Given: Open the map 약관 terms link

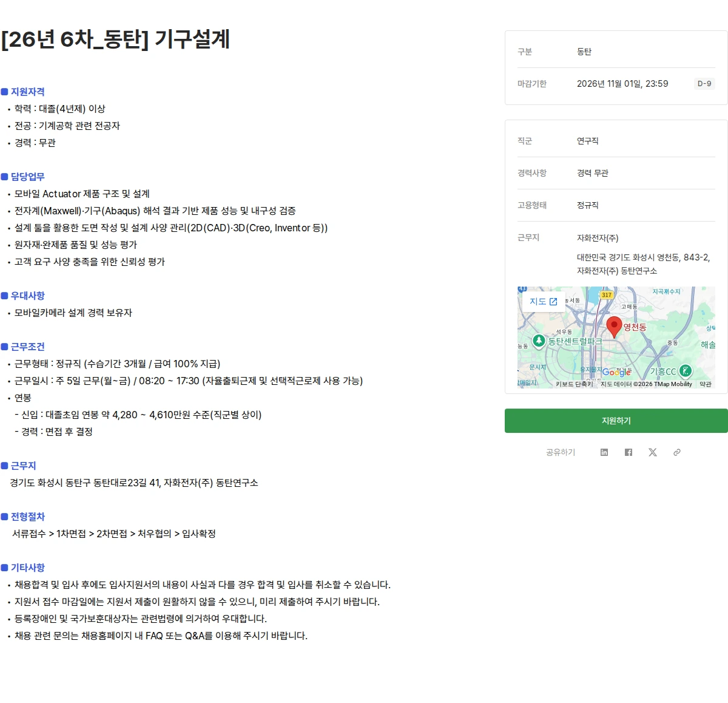Looking at the screenshot, I should click(x=705, y=384).
